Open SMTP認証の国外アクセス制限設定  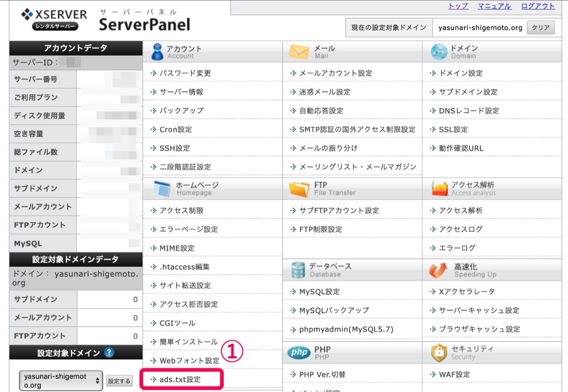(357, 129)
